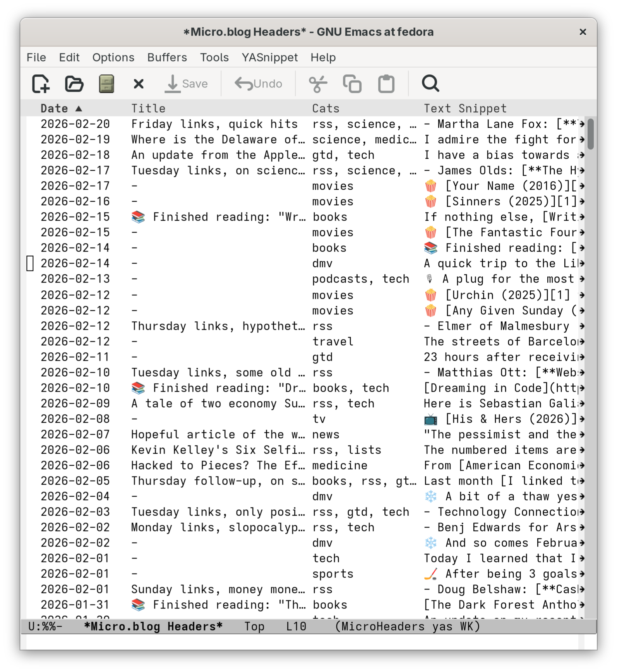The image size is (617, 672).
Task: Click books icon before Finished reading "Wr…"
Action: [138, 217]
